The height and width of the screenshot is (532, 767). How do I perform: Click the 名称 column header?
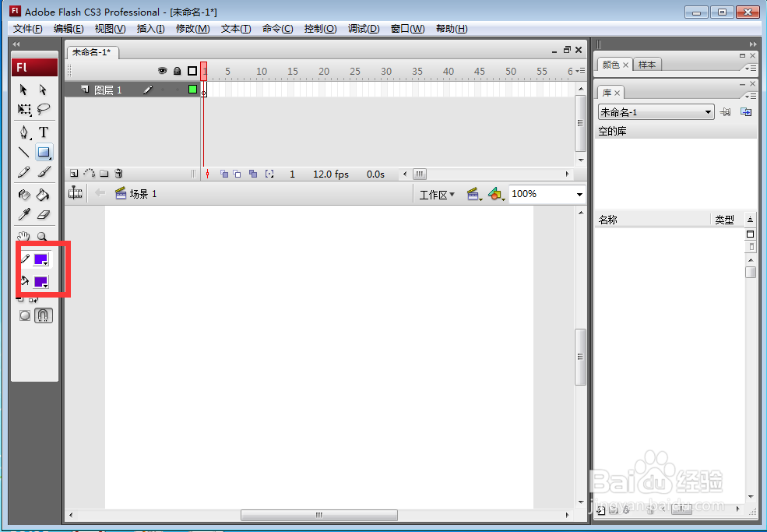click(607, 220)
